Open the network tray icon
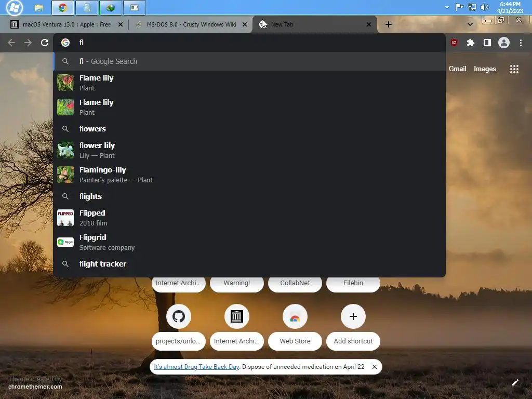Viewport: 532px width, 399px height. 472,7
